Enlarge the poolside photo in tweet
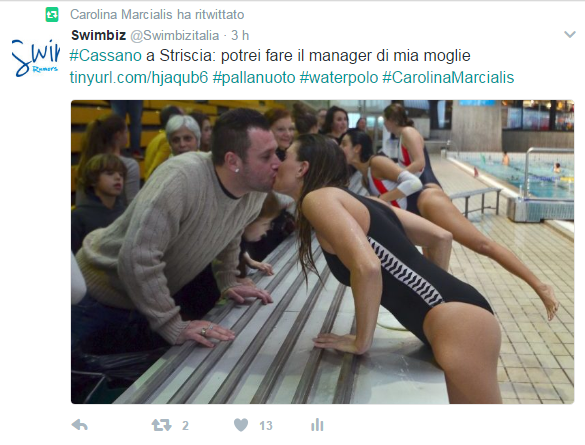The height and width of the screenshot is (445, 585). [322, 252]
